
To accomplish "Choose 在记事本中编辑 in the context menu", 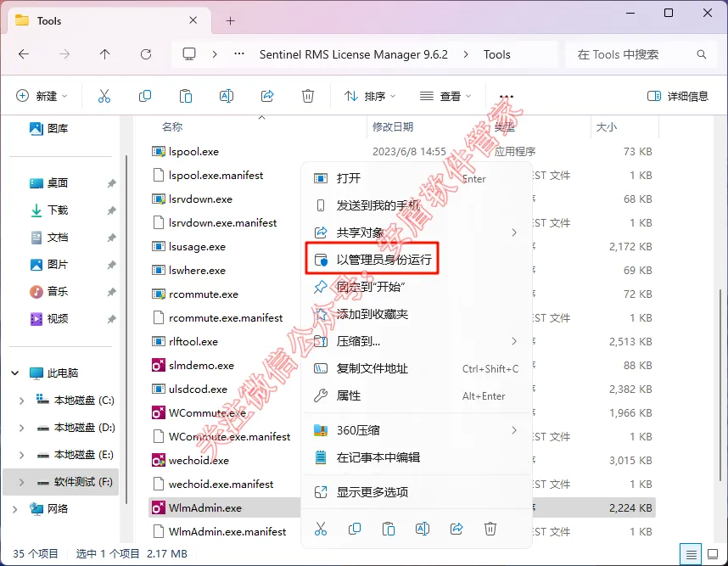I will (x=417, y=457).
